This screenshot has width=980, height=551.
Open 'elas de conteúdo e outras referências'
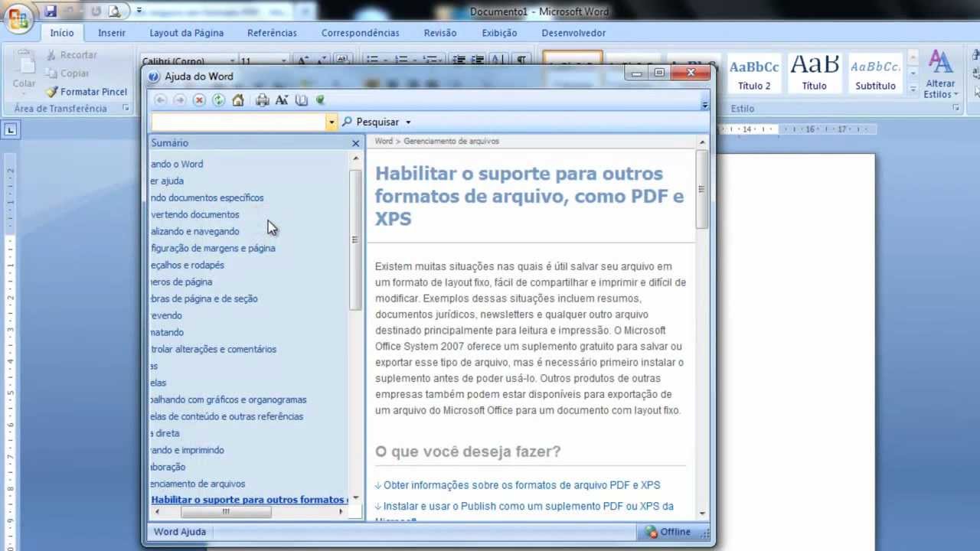[227, 416]
